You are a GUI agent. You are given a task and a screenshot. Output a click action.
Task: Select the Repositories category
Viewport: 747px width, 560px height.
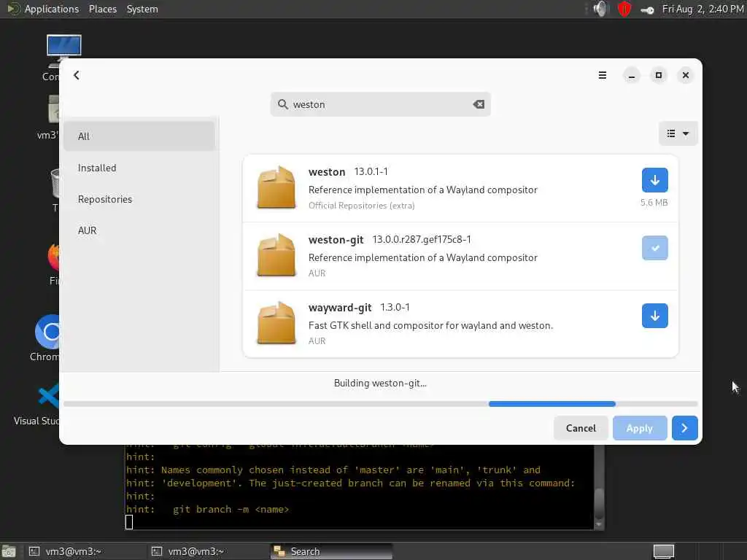139,199
